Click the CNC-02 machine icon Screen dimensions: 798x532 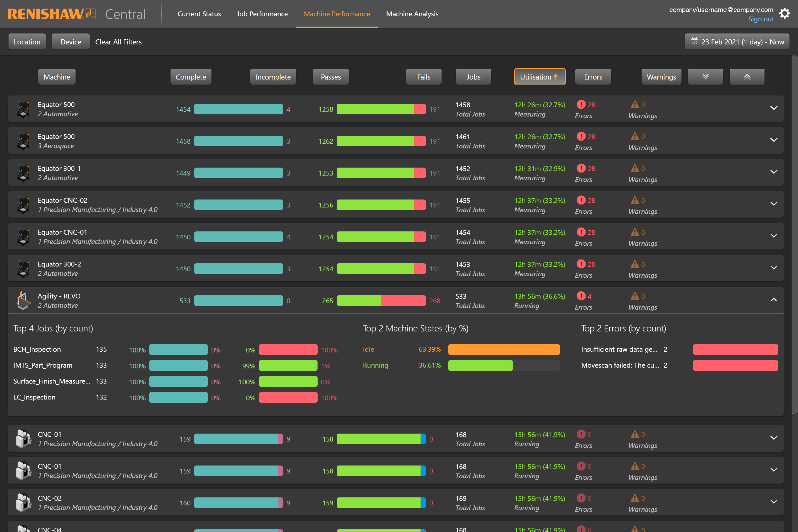(x=23, y=503)
